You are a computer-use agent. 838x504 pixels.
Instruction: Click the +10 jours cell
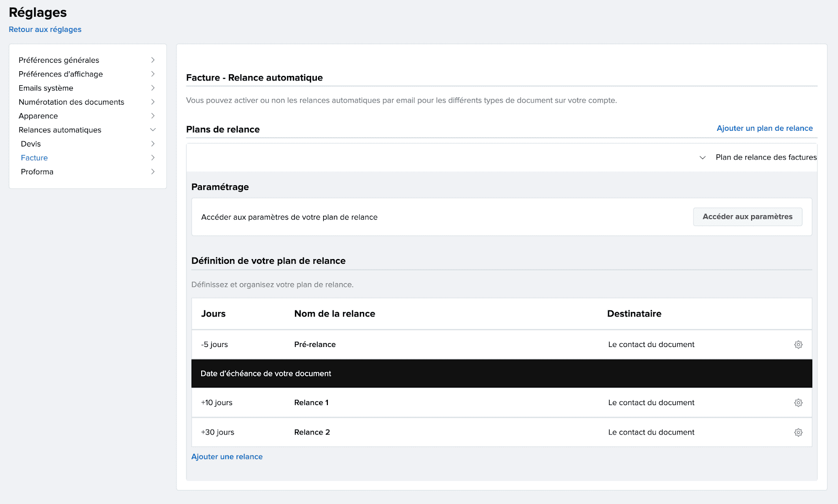[216, 402]
